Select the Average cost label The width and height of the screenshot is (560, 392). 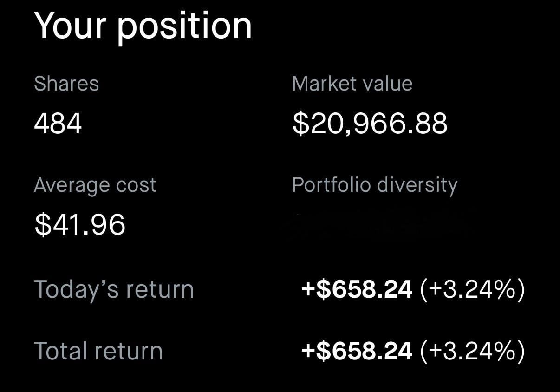point(95,185)
